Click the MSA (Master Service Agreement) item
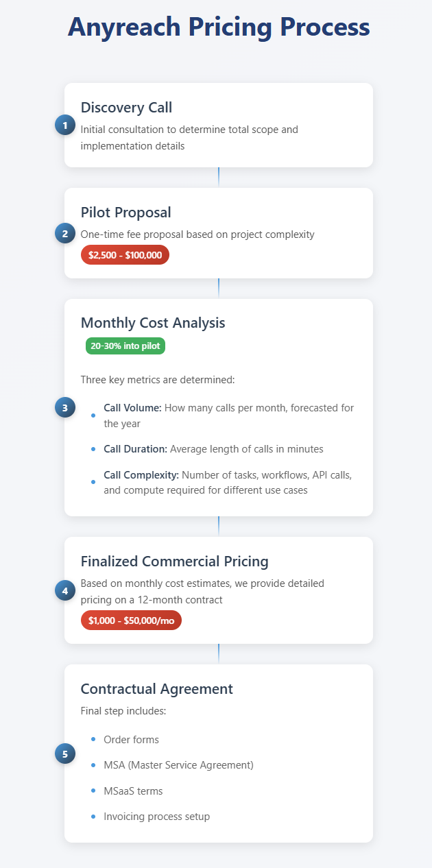This screenshot has height=868, width=432. coord(178,765)
